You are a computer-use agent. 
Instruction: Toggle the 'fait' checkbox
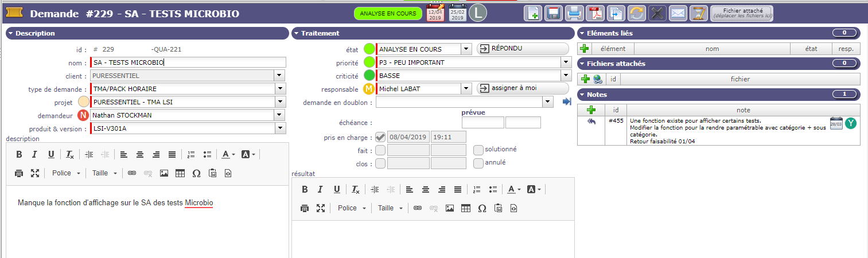coord(380,150)
